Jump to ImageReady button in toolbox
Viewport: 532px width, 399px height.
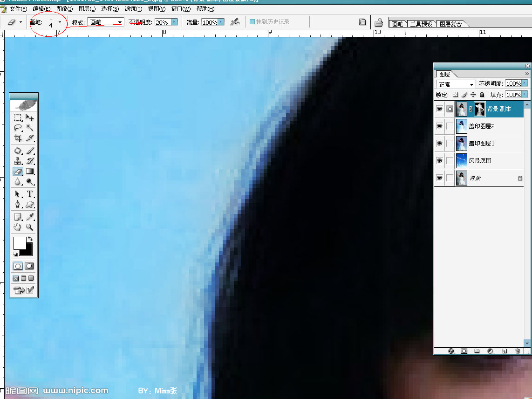click(x=19, y=290)
